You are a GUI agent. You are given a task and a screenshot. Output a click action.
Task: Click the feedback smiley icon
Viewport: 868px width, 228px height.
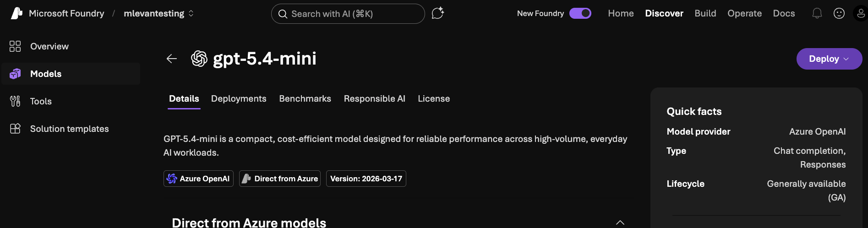pos(839,13)
